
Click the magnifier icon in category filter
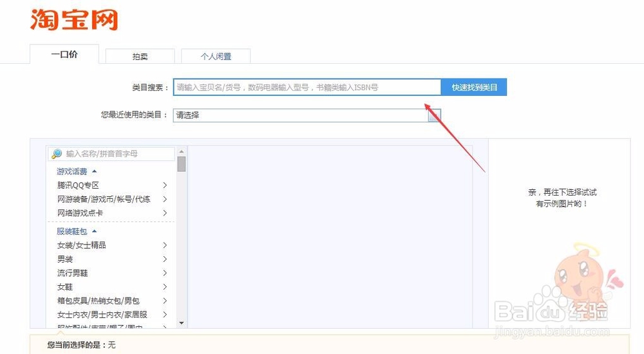click(56, 154)
